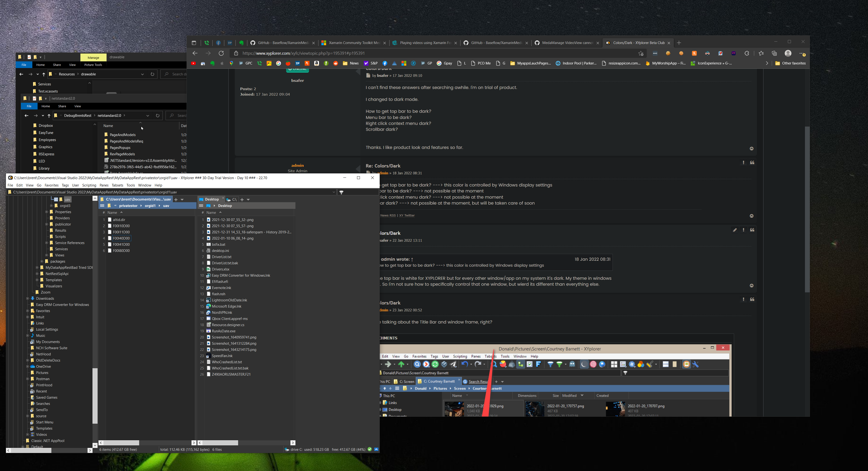Select F00I40D00 file in left pane
The width and height of the screenshot is (868, 471).
point(121,238)
